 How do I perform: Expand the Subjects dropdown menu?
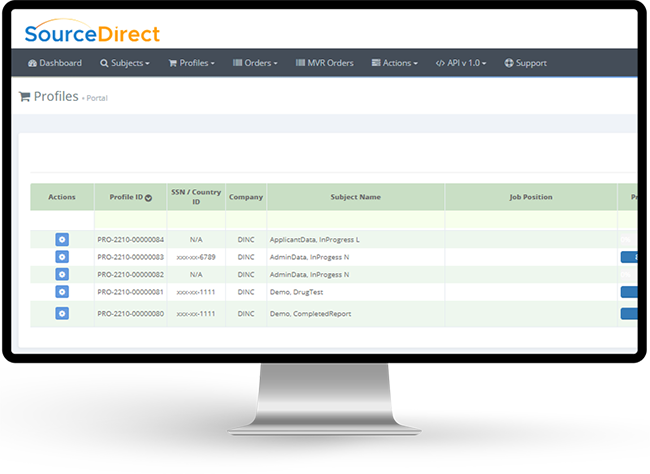125,63
